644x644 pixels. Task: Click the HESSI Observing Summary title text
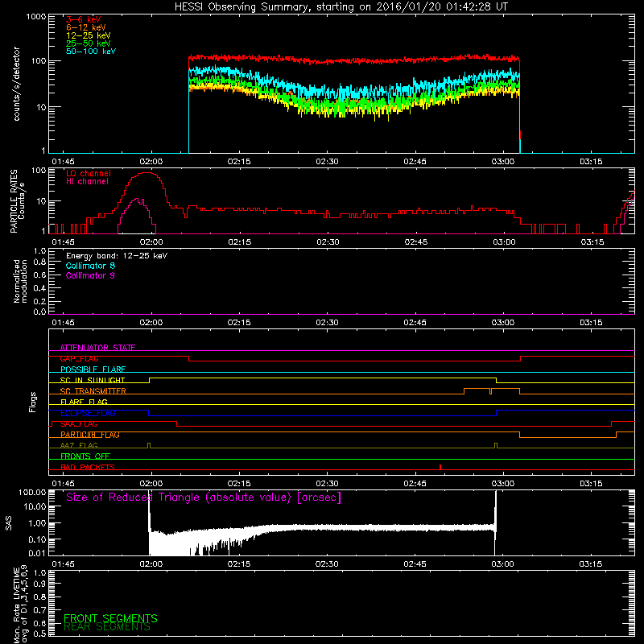[341, 7]
